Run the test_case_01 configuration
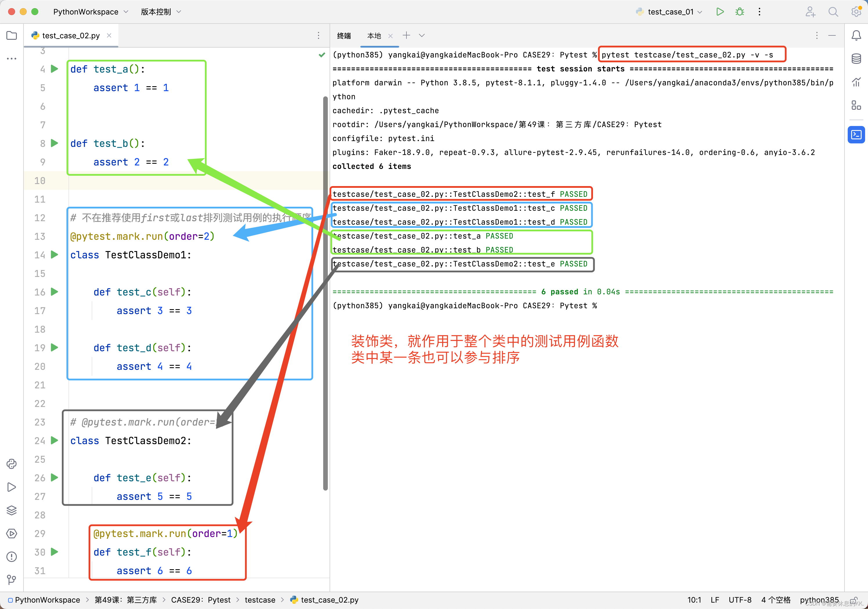 click(x=720, y=12)
